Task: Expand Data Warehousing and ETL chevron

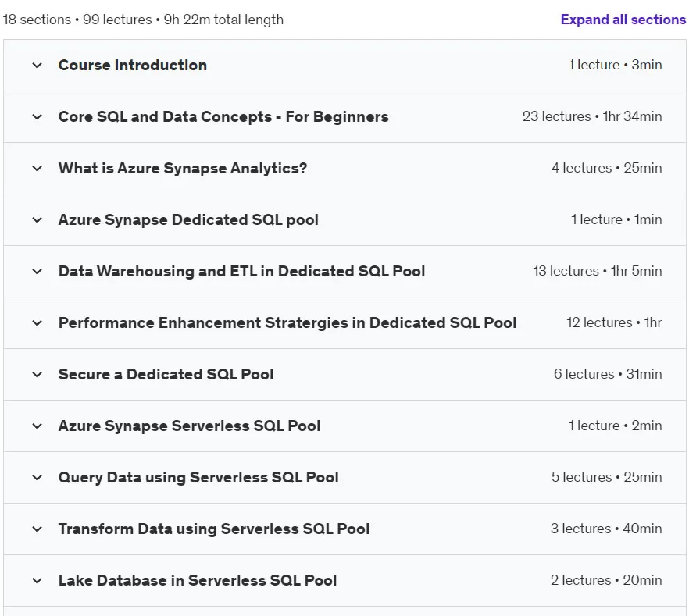Action: [x=37, y=272]
